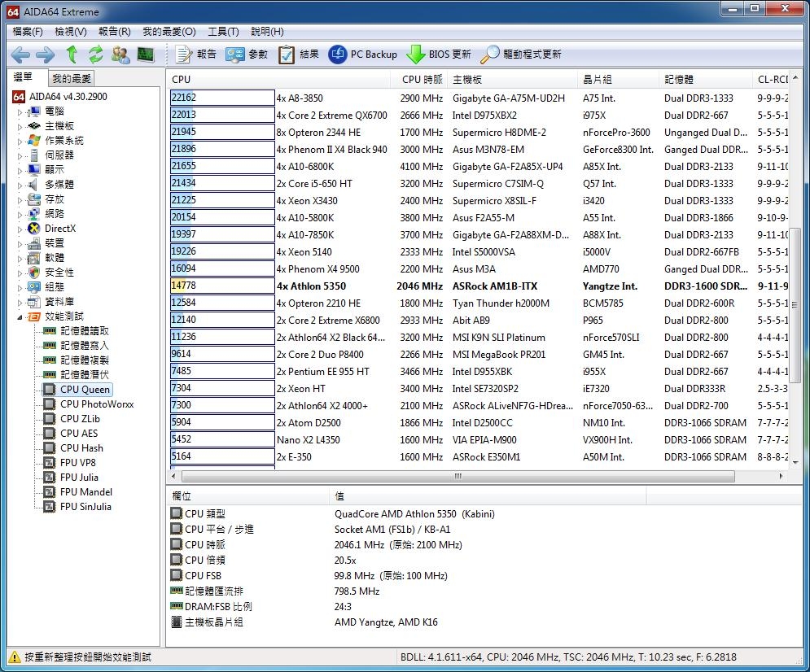810x672 pixels.
Task: Expand the 作業系統 tree node
Action: (x=20, y=141)
